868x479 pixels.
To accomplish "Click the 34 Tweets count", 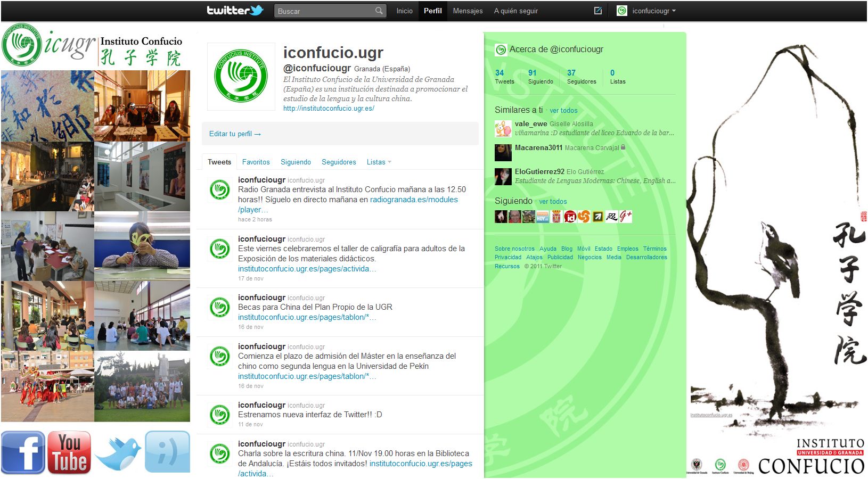I will pos(504,77).
